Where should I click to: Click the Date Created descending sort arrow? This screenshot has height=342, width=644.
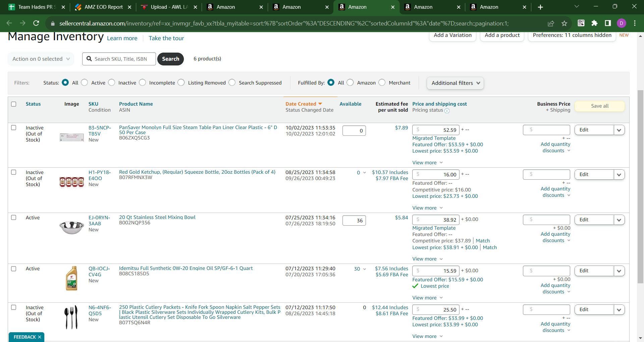coord(320,104)
